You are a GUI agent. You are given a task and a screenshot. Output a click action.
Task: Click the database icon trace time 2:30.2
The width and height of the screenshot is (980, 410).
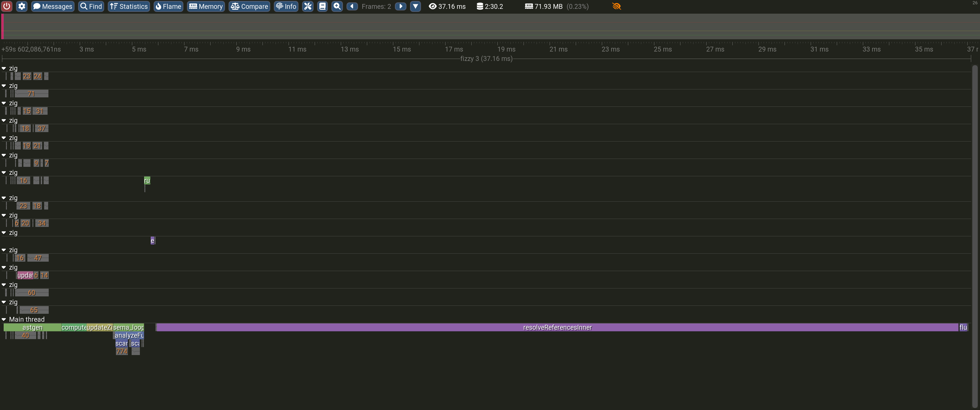coord(480,7)
